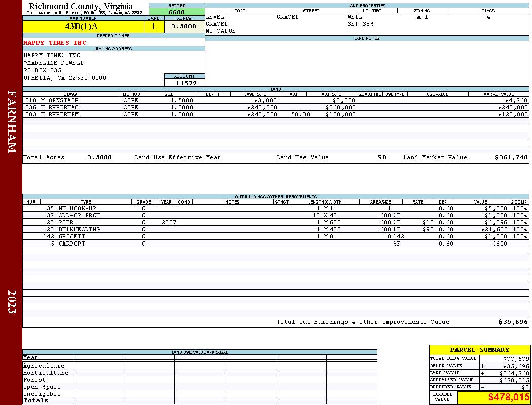Screen dimensions: 532x405
Task: Click the street value GRAVEL
Action: pos(288,17)
